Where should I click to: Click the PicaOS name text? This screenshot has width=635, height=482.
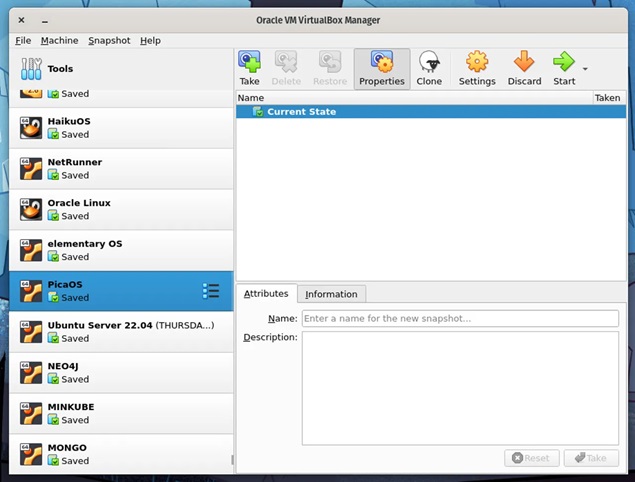click(x=65, y=284)
